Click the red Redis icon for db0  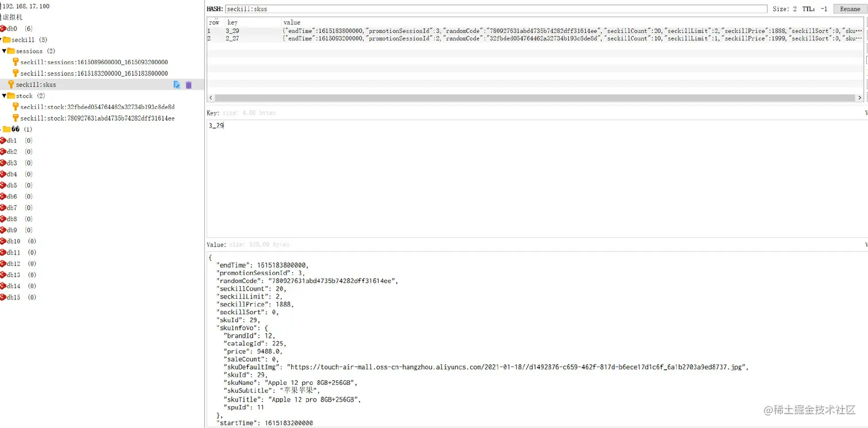click(x=3, y=28)
